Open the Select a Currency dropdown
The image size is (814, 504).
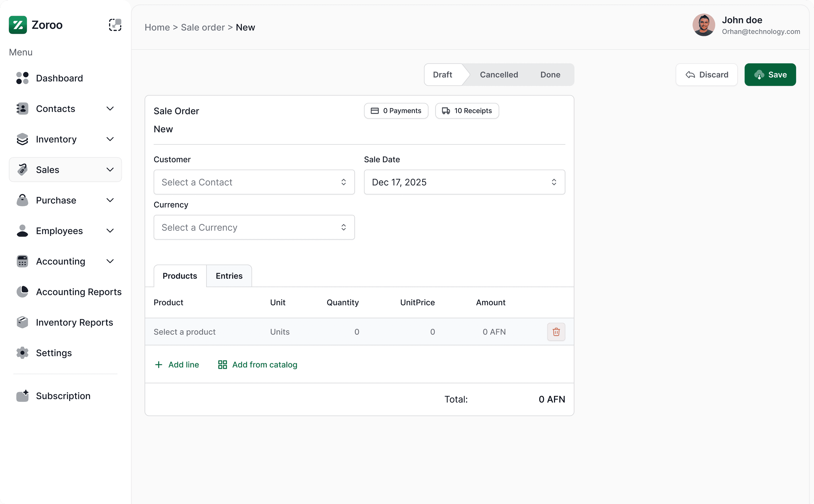[x=254, y=227]
